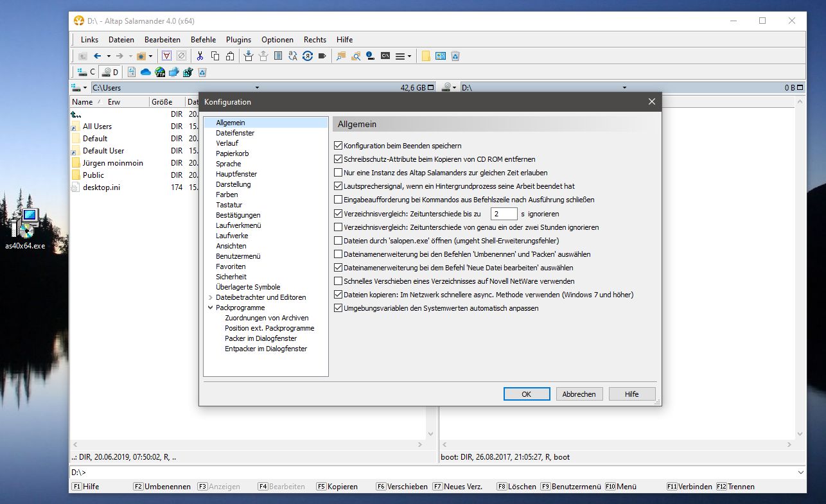Open the Befehle menu
Screen dimensions: 826x504
(x=204, y=40)
